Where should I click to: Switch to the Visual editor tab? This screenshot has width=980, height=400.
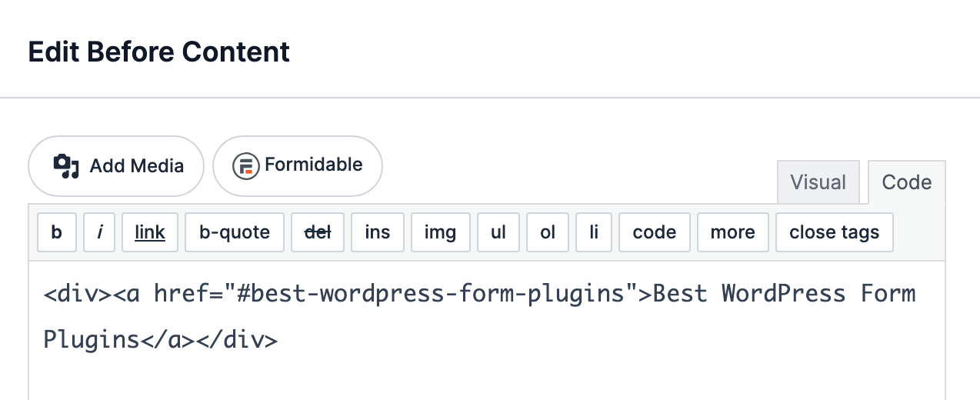point(818,182)
